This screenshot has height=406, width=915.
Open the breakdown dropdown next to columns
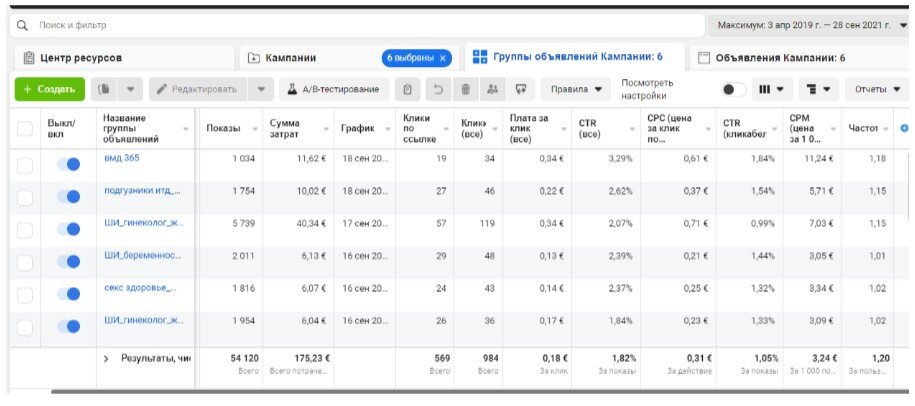pos(819,89)
